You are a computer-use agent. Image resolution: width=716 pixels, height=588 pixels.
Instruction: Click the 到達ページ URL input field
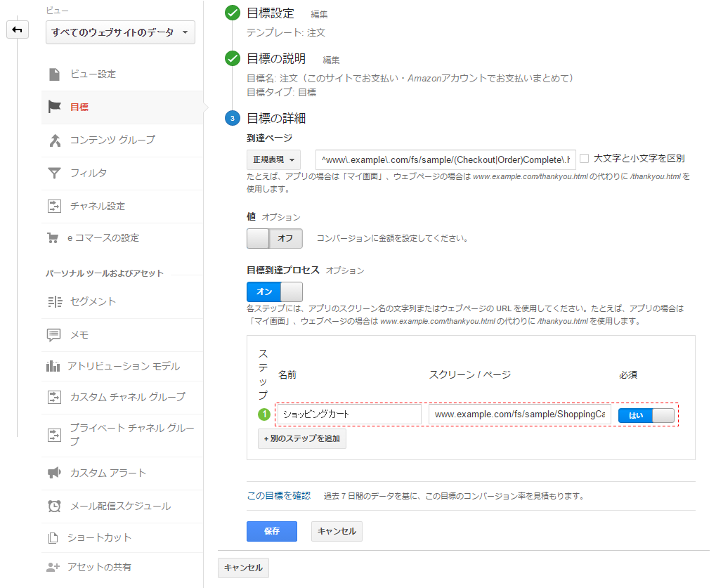click(x=445, y=159)
